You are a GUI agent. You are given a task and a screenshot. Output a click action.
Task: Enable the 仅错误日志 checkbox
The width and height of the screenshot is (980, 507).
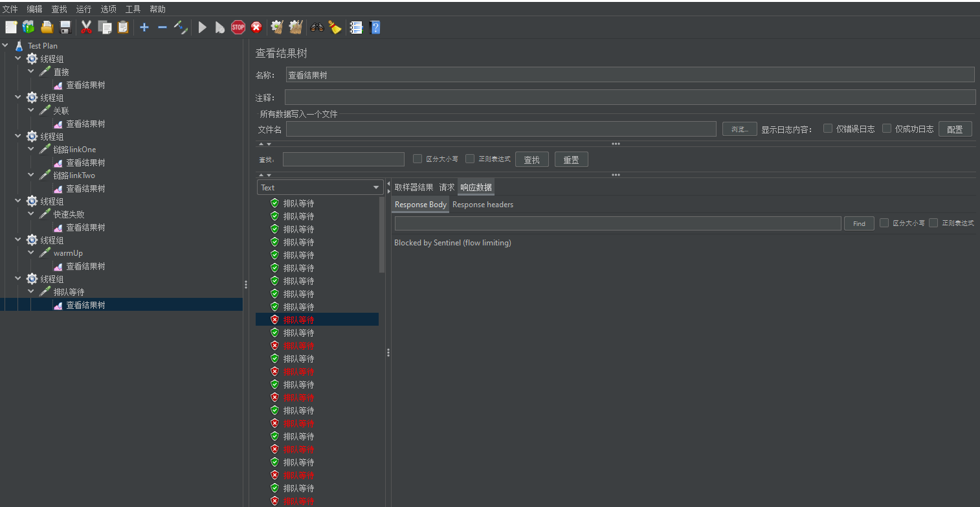coord(828,128)
